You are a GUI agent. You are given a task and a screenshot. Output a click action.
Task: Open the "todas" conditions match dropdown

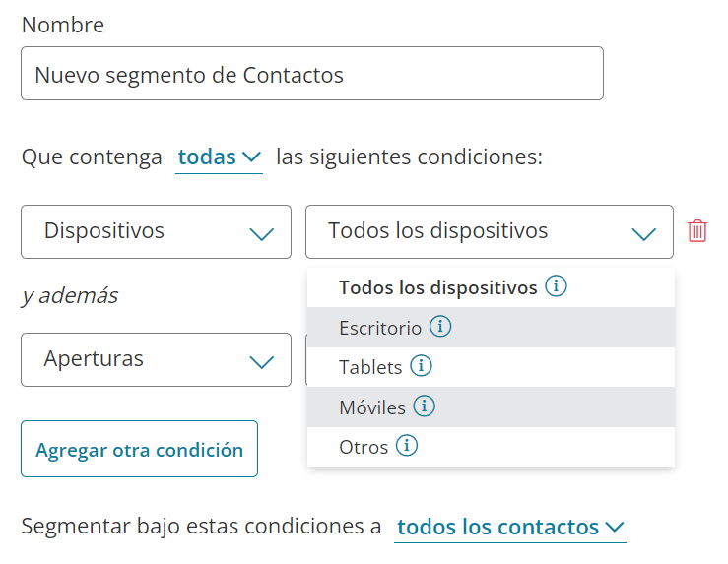pyautogui.click(x=219, y=157)
